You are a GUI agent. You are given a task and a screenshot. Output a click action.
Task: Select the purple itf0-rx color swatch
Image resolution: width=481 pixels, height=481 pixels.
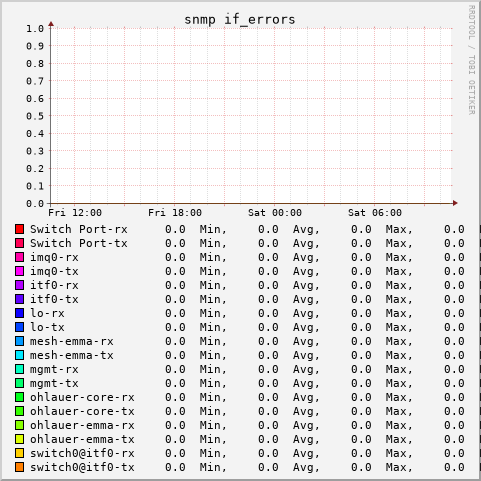(x=20, y=285)
